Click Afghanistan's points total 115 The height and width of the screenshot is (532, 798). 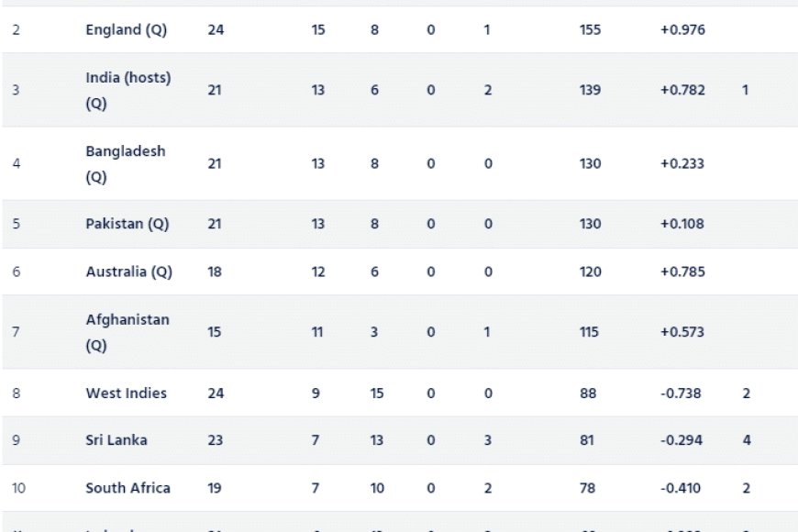pos(590,332)
